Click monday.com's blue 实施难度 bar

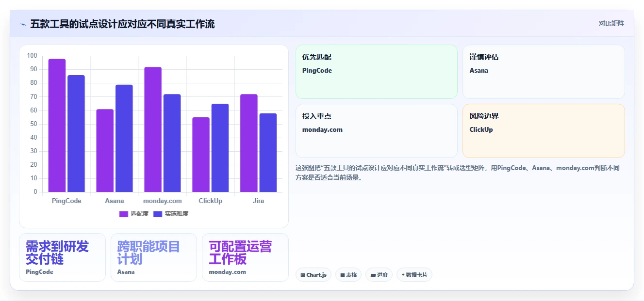172,143
